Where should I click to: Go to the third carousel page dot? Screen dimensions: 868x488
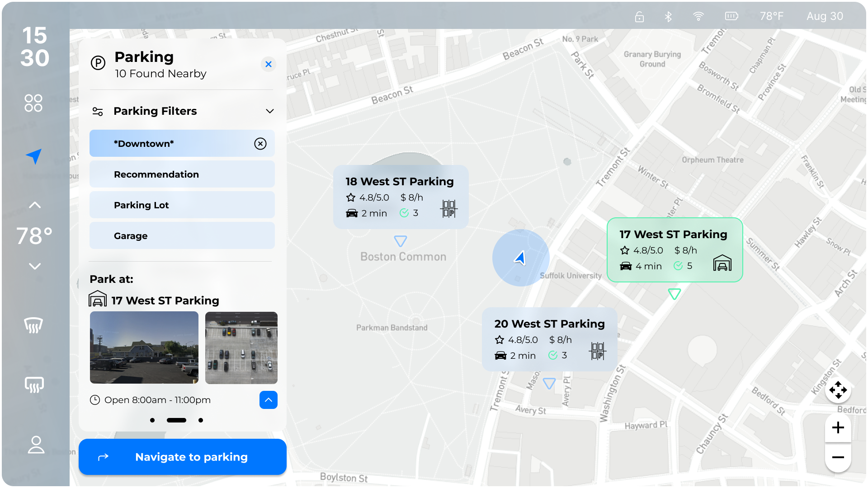tap(201, 420)
